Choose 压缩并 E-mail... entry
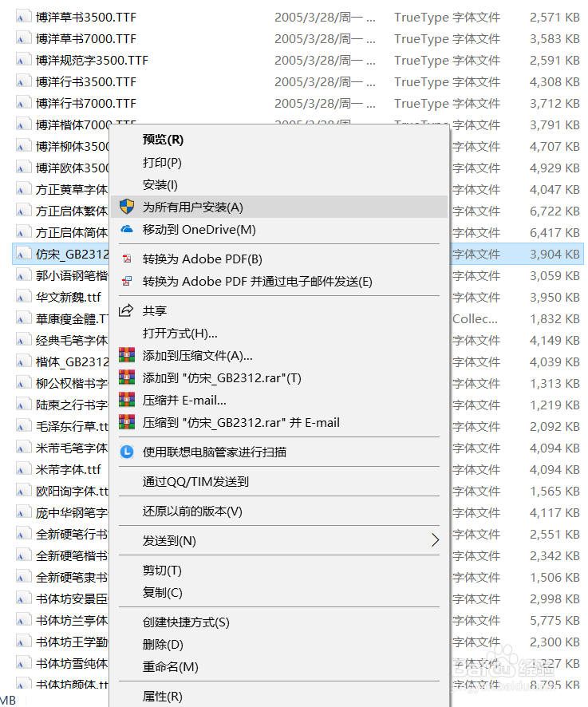This screenshot has width=588, height=707. pyautogui.click(x=184, y=400)
